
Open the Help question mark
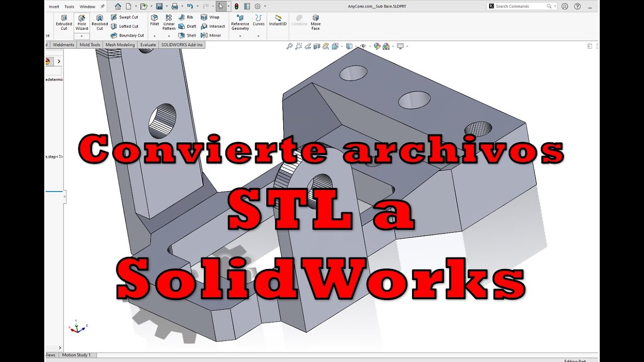pyautogui.click(x=577, y=6)
